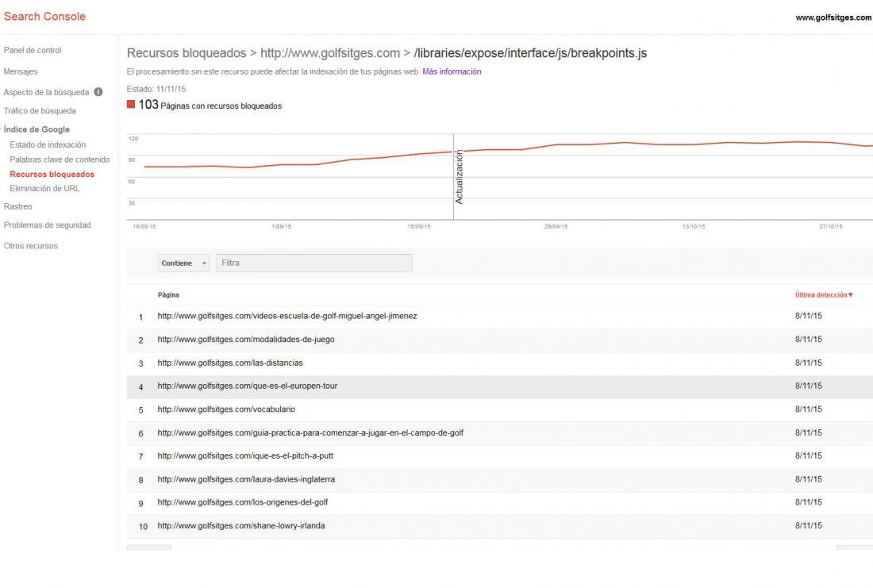Open Otros recursos in sidebar
Image resolution: width=873 pixels, height=588 pixels.
[31, 245]
